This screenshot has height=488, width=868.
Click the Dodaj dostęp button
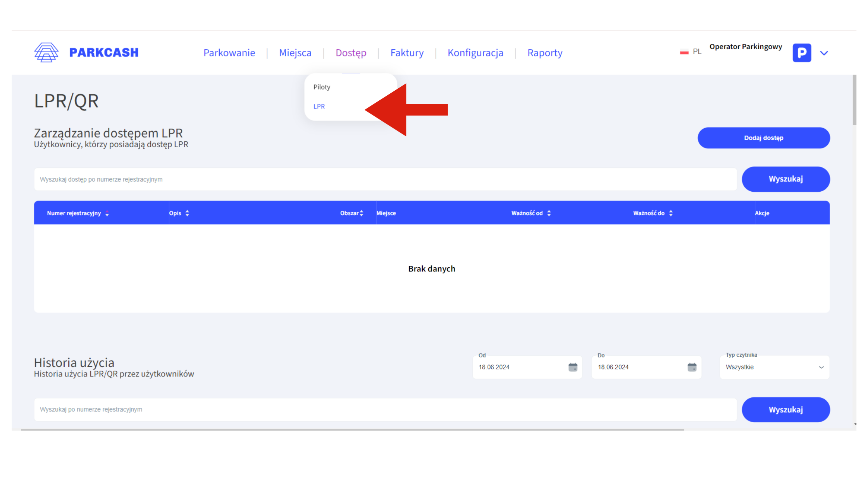(763, 138)
